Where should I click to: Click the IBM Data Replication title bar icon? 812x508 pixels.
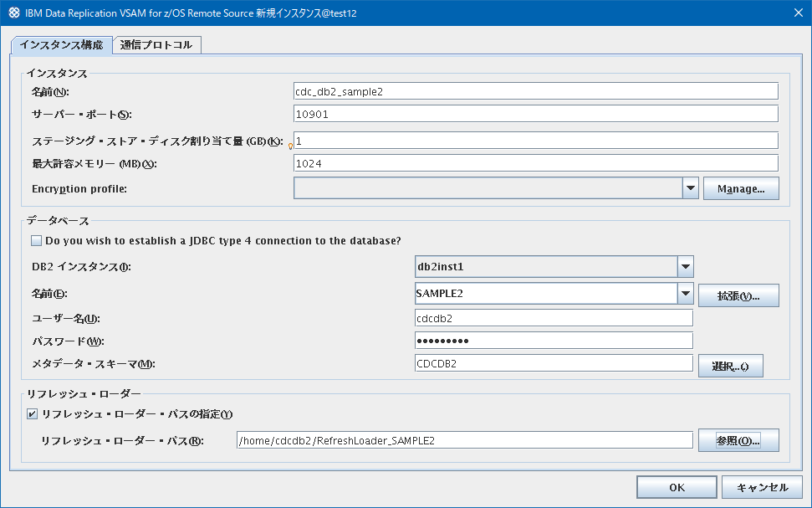[x=14, y=13]
